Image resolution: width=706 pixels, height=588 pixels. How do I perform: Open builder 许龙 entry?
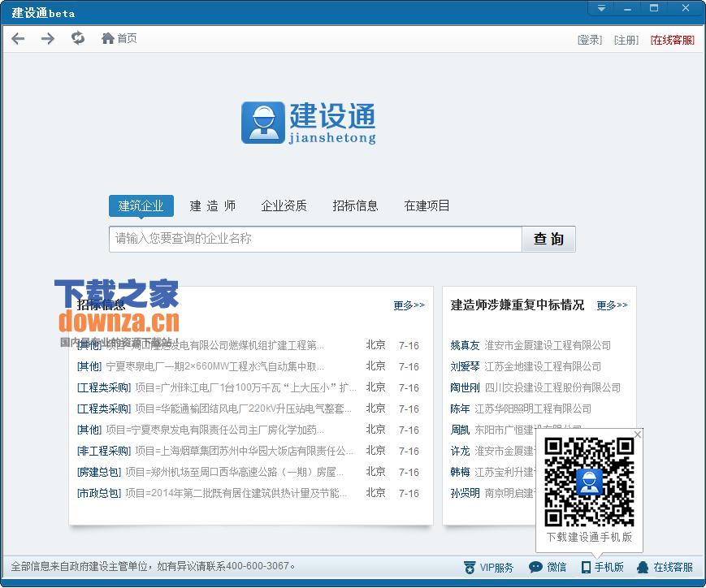460,451
